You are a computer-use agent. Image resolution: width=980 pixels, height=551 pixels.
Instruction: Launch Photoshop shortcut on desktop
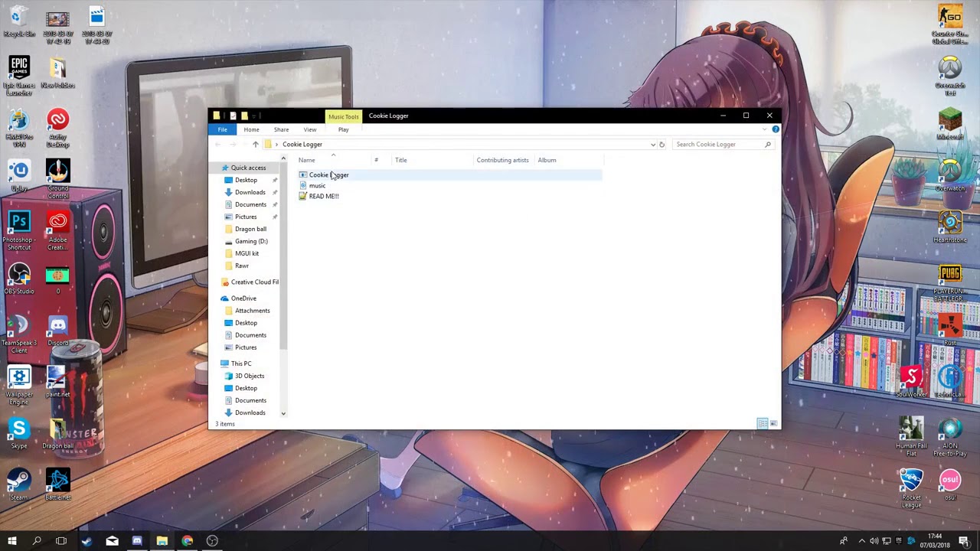click(x=19, y=231)
